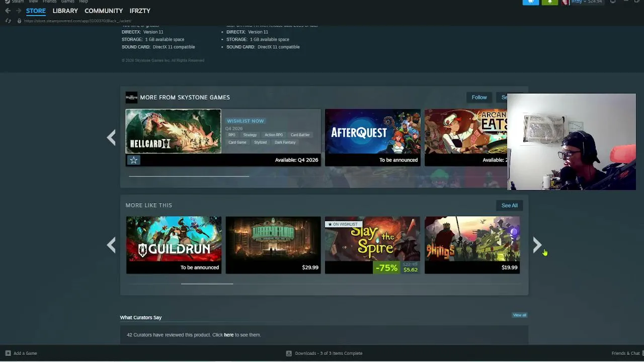Show next More Like This games

coord(537,245)
